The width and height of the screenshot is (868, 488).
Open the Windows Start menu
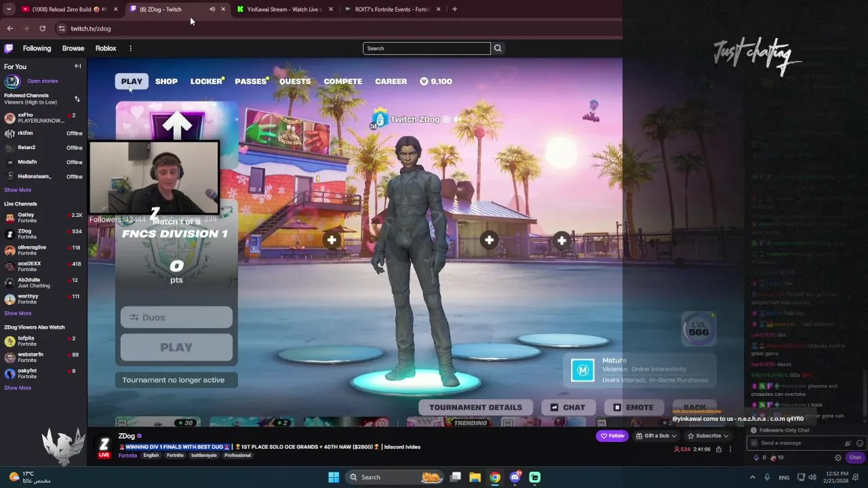[334, 477]
